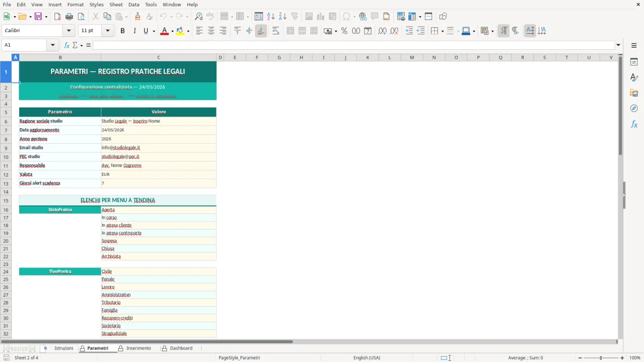The image size is (644, 362).
Task: Click the 100% zoom level
Action: pos(635,358)
